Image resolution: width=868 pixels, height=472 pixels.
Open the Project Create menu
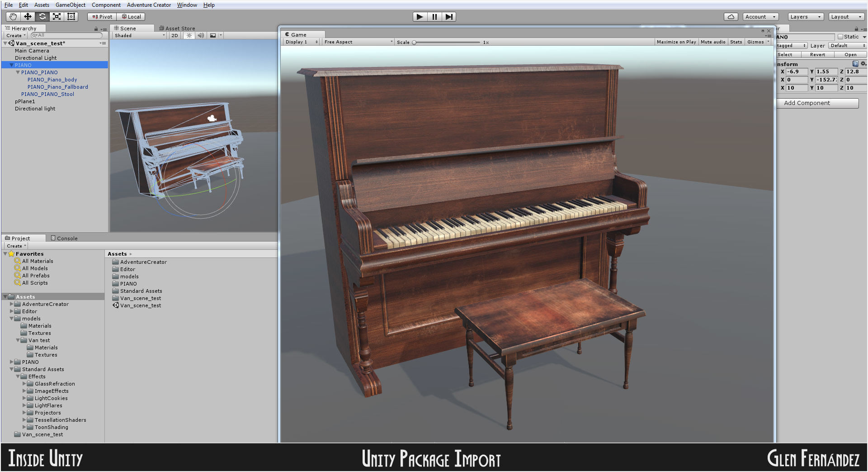[x=16, y=246]
